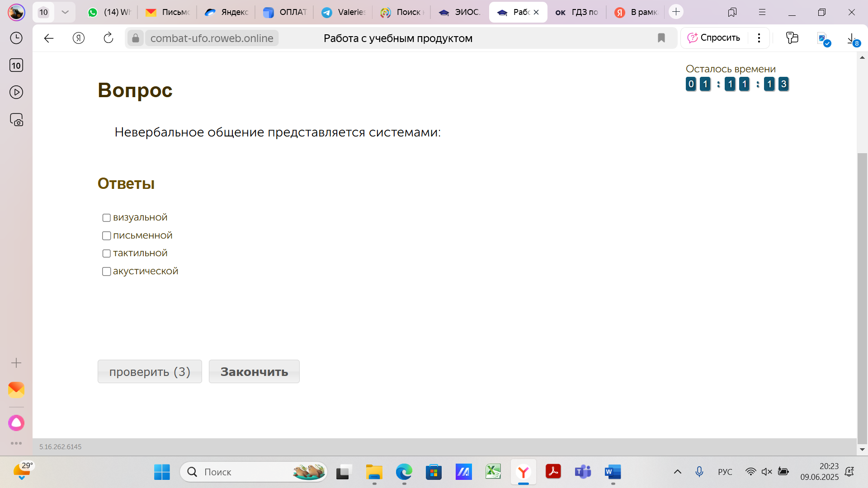Finish the test with «Закончить»
Image resolution: width=868 pixels, height=488 pixels.
click(254, 371)
